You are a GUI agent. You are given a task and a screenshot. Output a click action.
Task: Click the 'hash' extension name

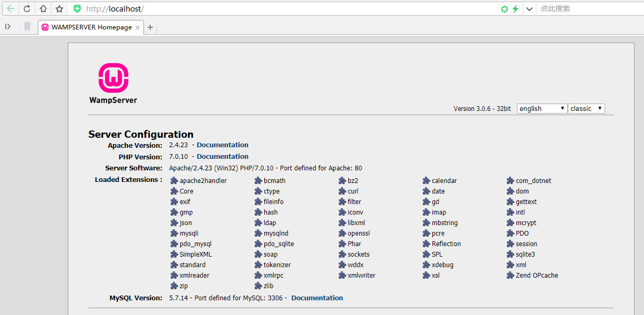point(271,212)
